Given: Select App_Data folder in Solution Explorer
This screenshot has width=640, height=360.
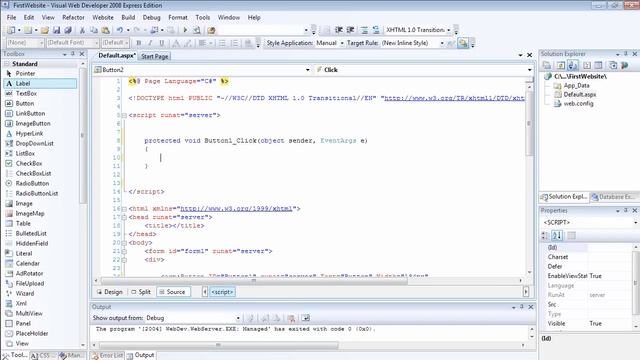Looking at the screenshot, I should click(x=576, y=86).
